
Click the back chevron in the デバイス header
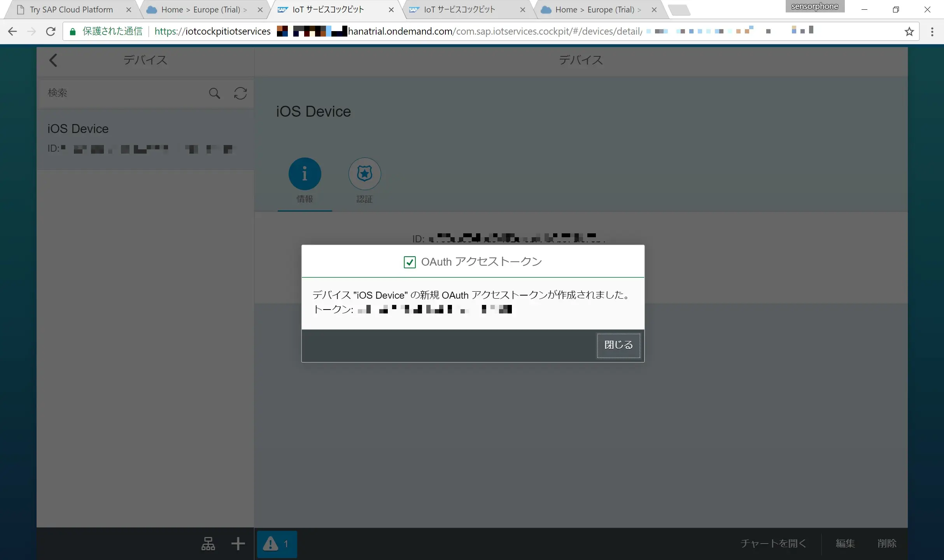(53, 60)
